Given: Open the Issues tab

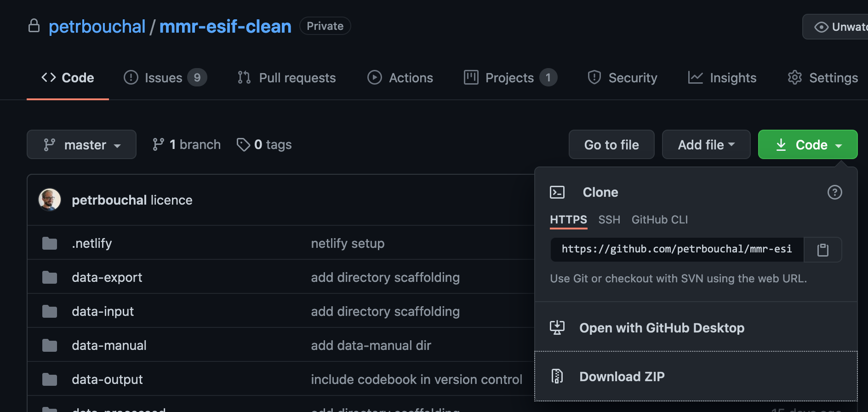Looking at the screenshot, I should click(165, 78).
